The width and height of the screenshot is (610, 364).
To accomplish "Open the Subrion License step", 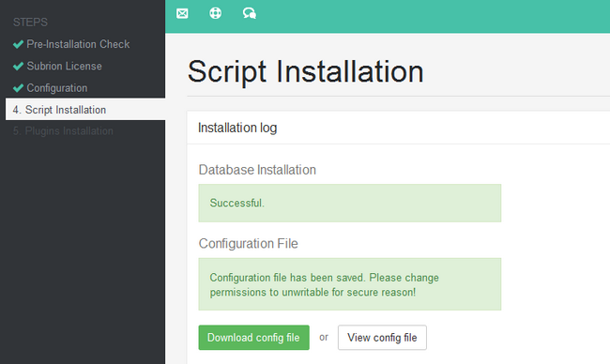I will click(x=64, y=66).
